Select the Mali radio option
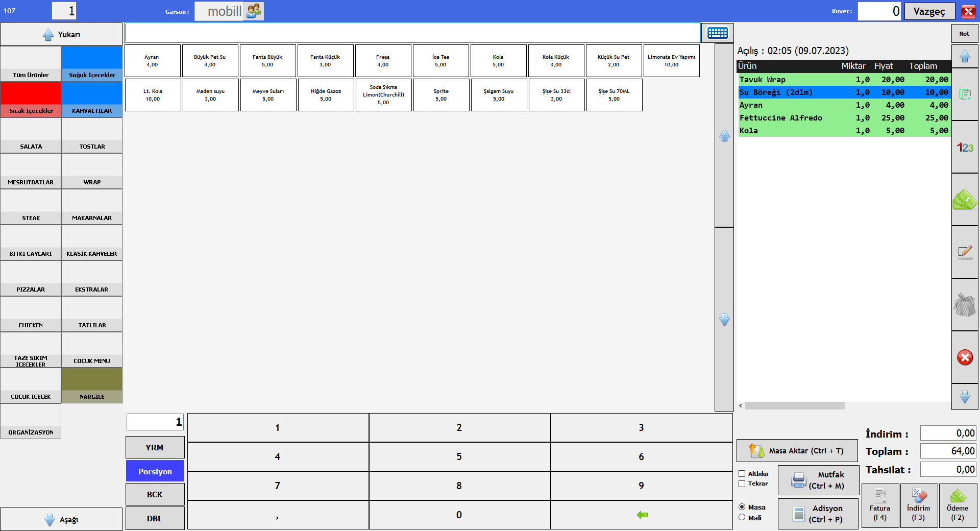980x531 pixels. click(x=742, y=517)
